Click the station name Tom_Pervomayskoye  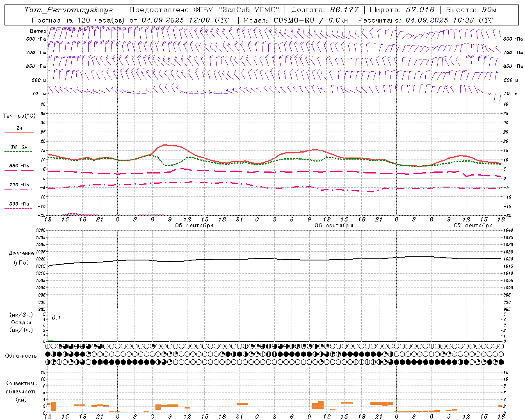[x=69, y=10]
